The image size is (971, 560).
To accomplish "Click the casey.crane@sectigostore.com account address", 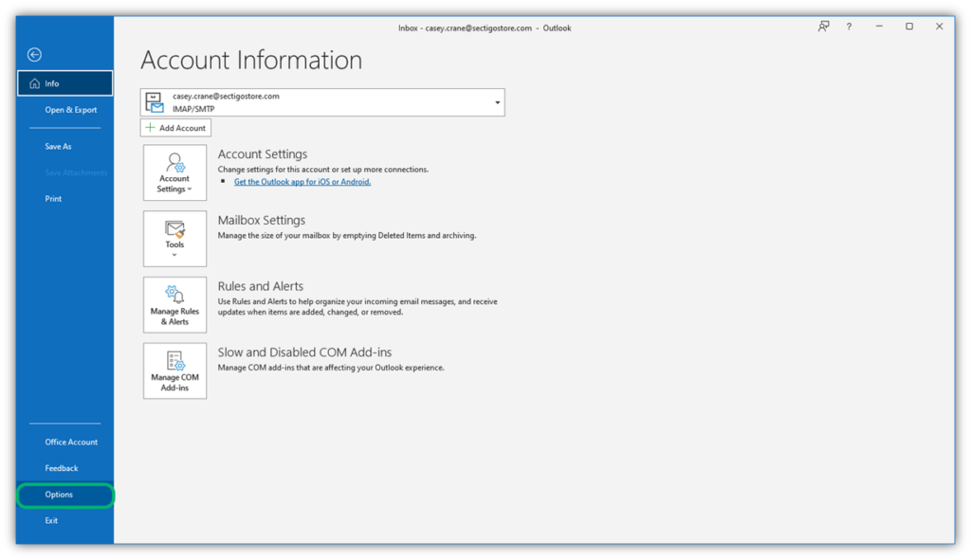I will coord(226,96).
